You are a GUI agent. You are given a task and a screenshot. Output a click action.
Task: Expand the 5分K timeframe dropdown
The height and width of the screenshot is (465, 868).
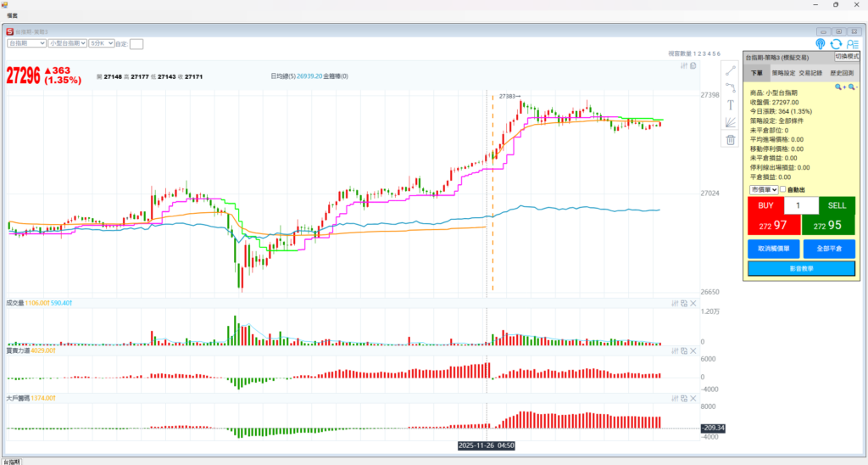pyautogui.click(x=100, y=42)
